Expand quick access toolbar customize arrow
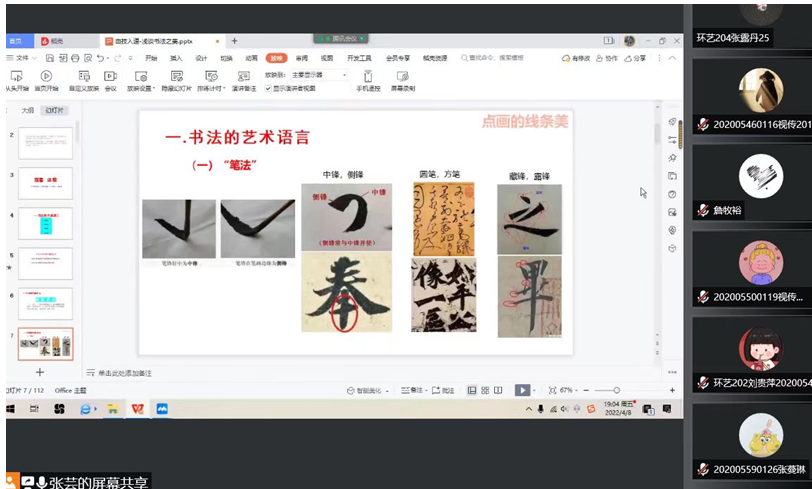 point(130,58)
